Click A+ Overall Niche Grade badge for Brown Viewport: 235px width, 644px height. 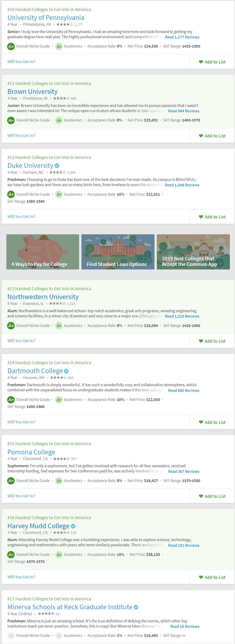[11, 120]
